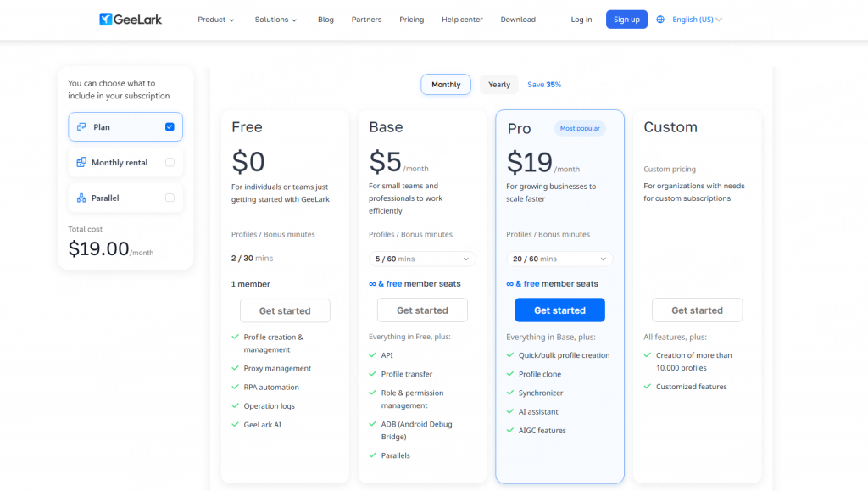The image size is (868, 491).
Task: Click the Parallel option icon
Action: [81, 198]
